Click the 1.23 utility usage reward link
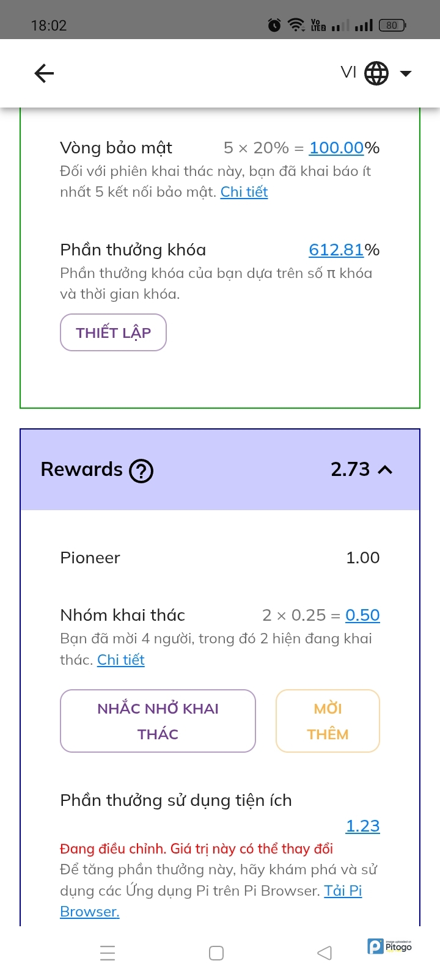The height and width of the screenshot is (980, 440). pos(362,826)
